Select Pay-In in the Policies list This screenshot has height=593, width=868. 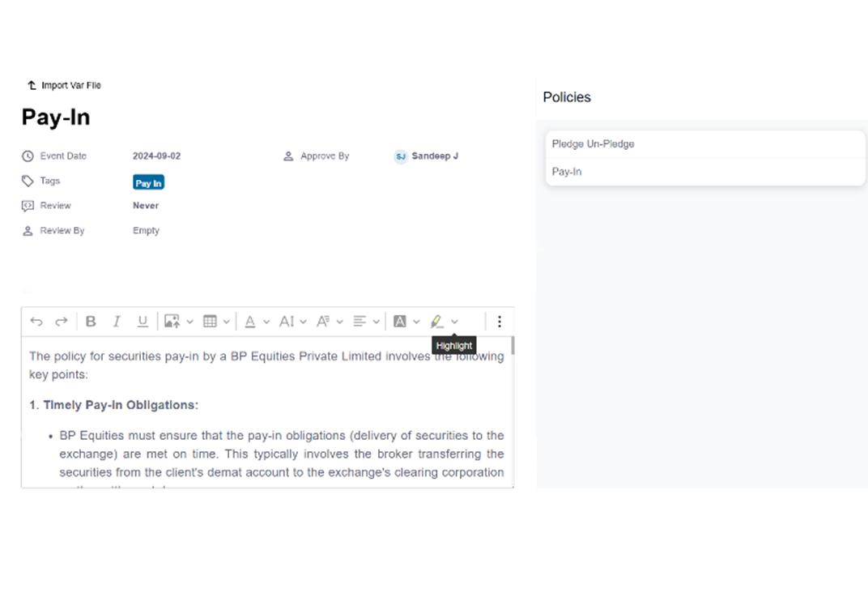click(x=567, y=172)
